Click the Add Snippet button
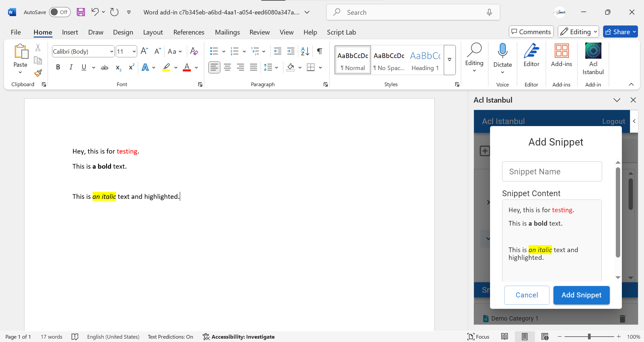This screenshot has width=644, height=342. (x=581, y=295)
